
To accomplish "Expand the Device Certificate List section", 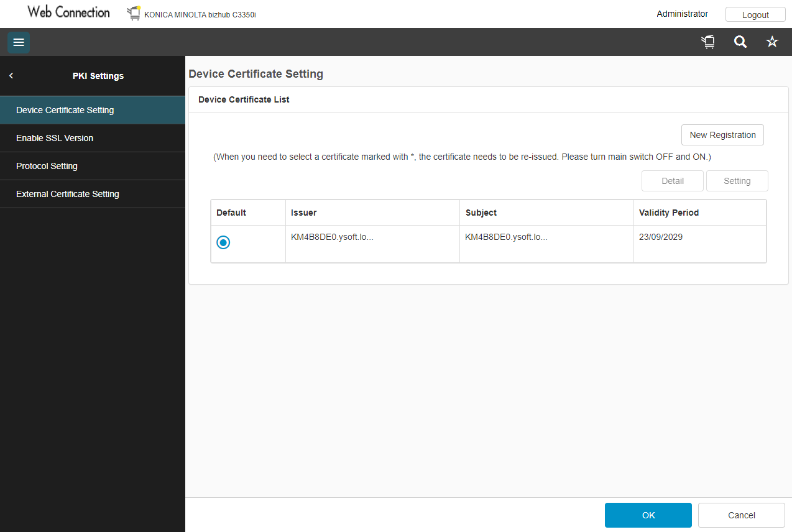I will [x=243, y=99].
